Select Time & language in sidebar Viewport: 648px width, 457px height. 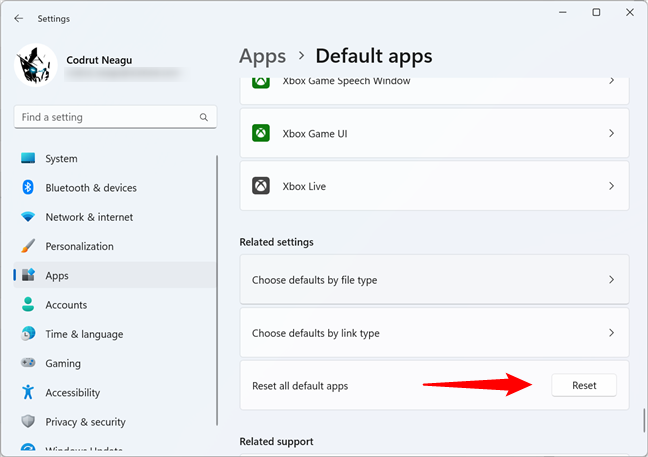84,334
